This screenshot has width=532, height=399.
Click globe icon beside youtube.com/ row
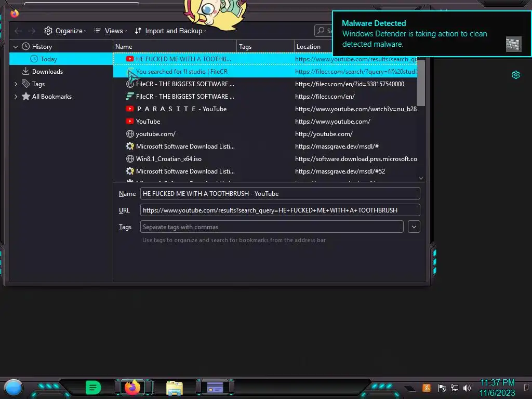(129, 134)
